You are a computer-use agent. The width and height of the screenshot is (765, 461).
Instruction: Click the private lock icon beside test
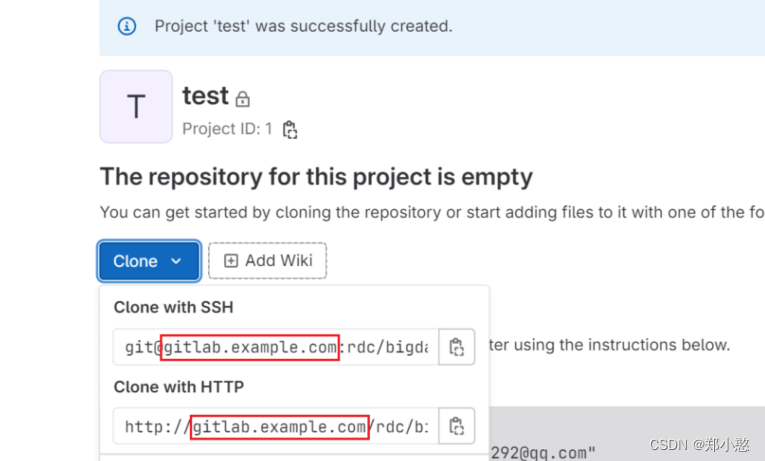pos(242,99)
